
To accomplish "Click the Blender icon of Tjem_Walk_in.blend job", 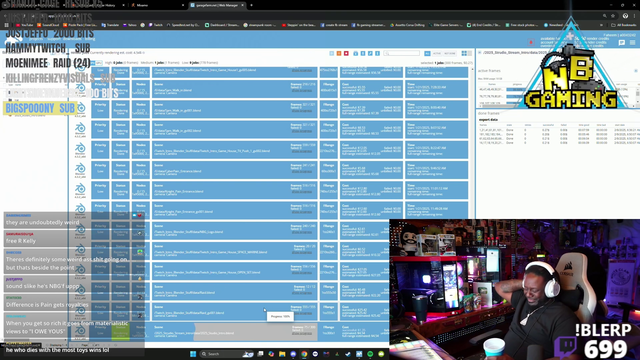I will click(80, 88).
